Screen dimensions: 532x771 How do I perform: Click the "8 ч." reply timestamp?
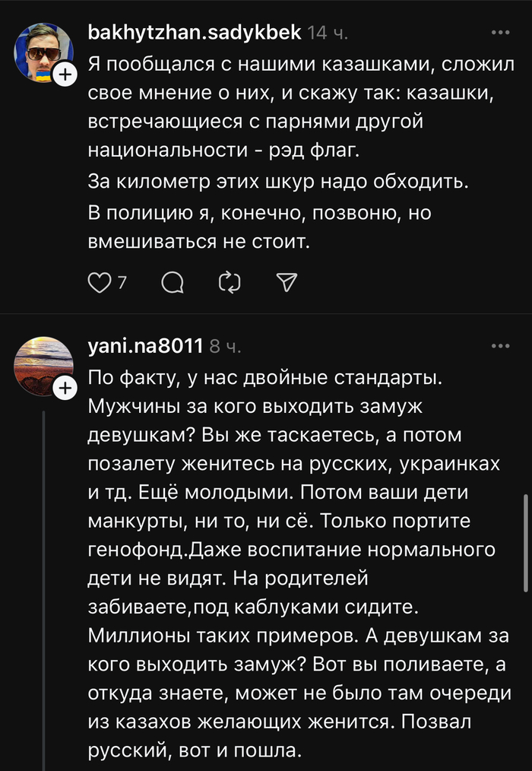(x=225, y=347)
